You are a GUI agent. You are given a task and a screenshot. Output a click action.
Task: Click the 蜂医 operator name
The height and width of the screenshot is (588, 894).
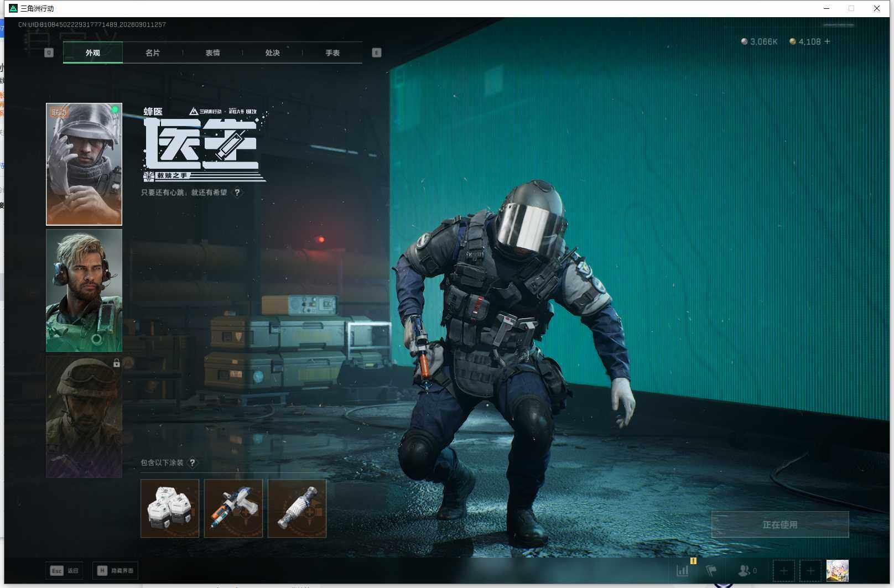point(153,112)
